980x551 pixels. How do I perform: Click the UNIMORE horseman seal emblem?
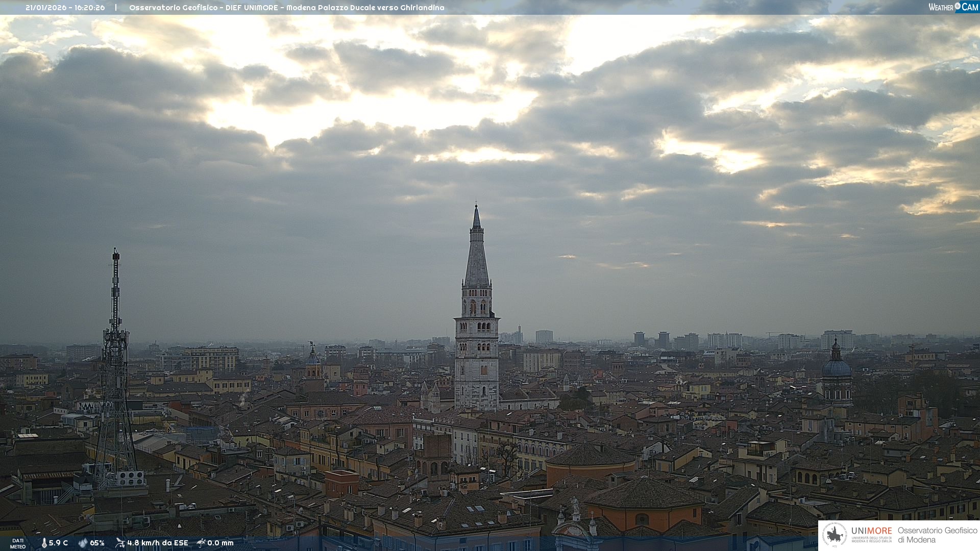click(x=835, y=535)
